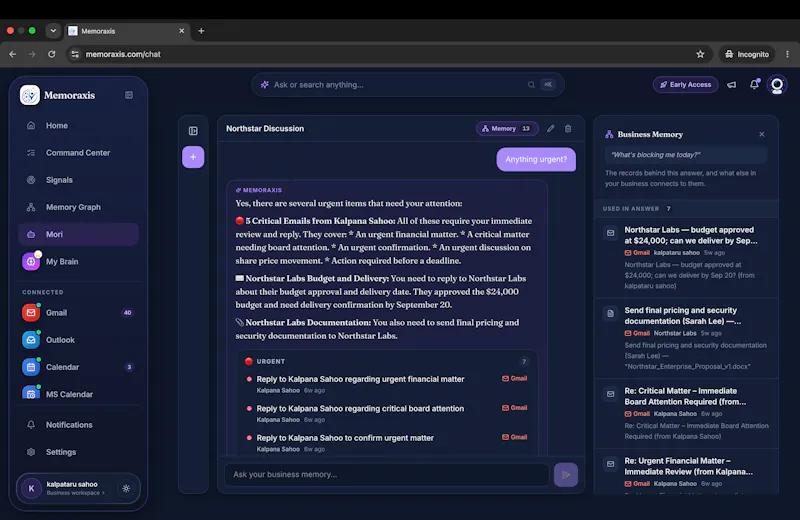Open the Gmail connection

click(x=78, y=313)
